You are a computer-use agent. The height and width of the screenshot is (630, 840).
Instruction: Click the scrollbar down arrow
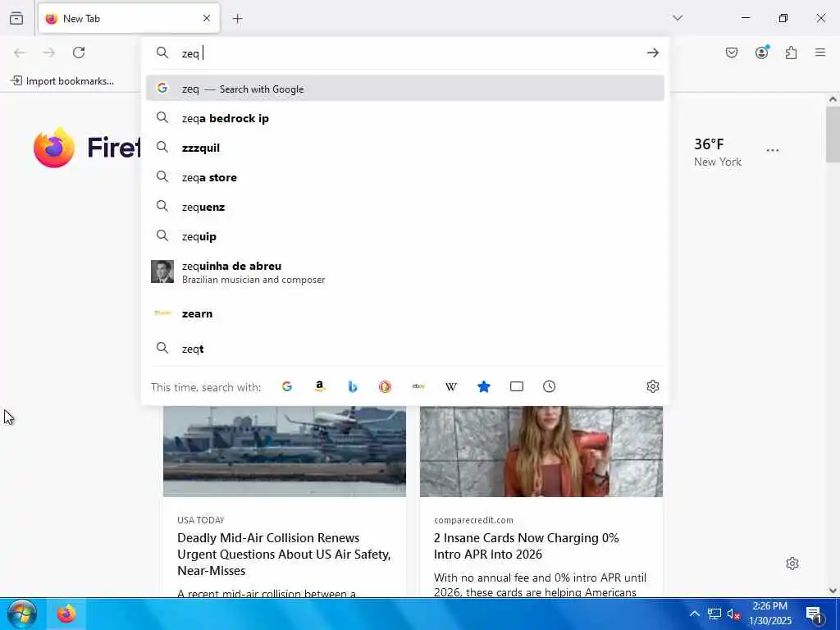(x=833, y=591)
